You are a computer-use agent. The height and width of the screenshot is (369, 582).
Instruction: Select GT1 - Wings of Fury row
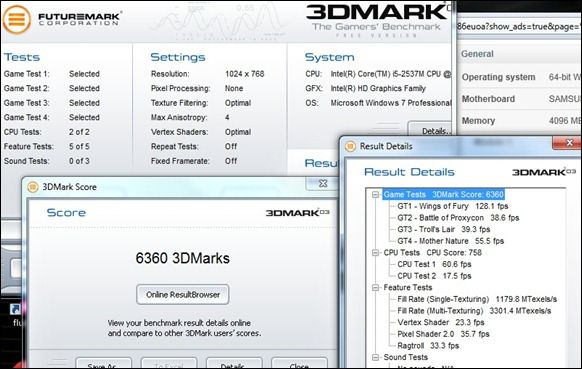pos(452,206)
